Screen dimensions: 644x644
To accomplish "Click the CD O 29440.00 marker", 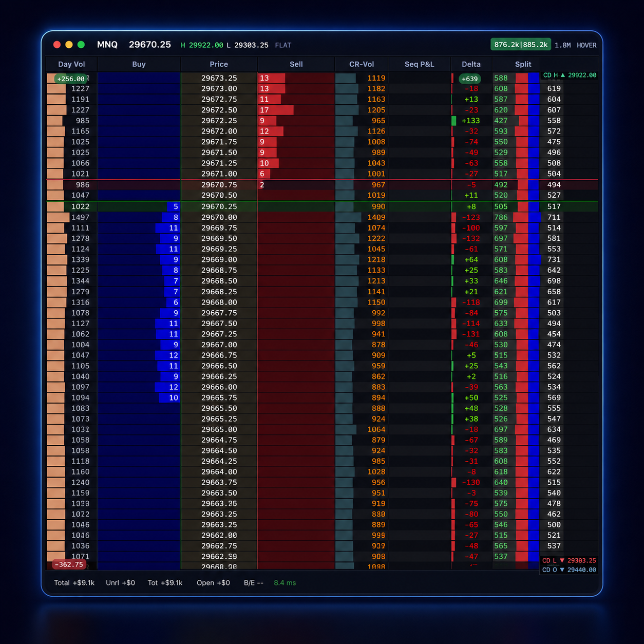I will pyautogui.click(x=569, y=570).
